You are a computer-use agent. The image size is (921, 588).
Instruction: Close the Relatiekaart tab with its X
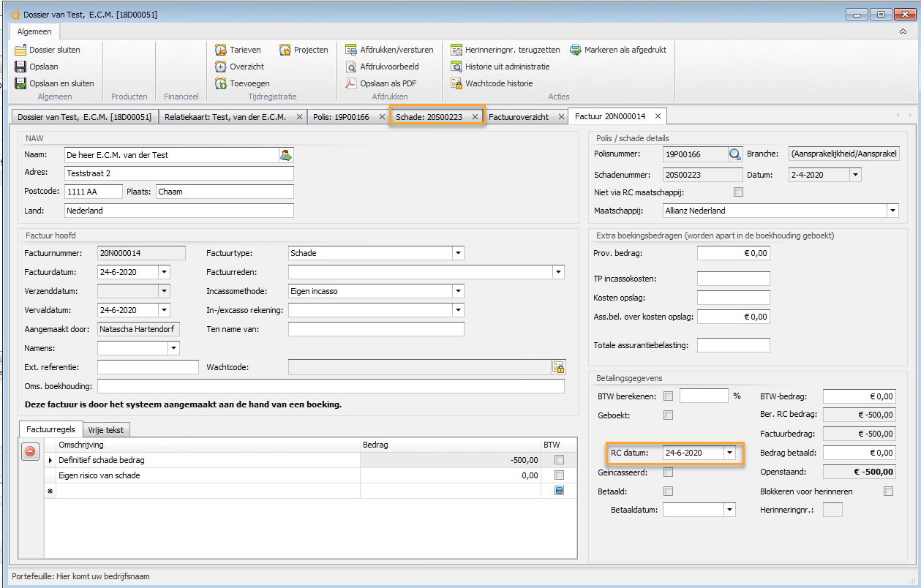(299, 117)
